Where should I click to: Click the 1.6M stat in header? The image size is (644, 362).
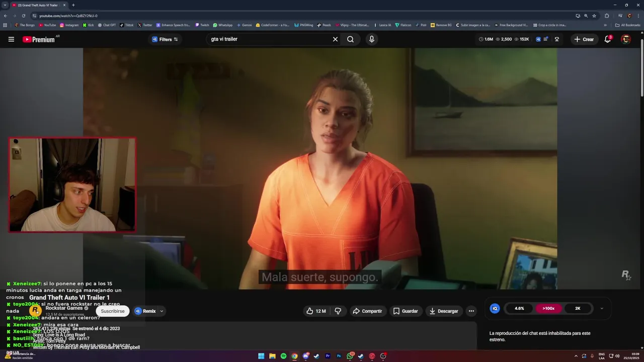[486, 39]
